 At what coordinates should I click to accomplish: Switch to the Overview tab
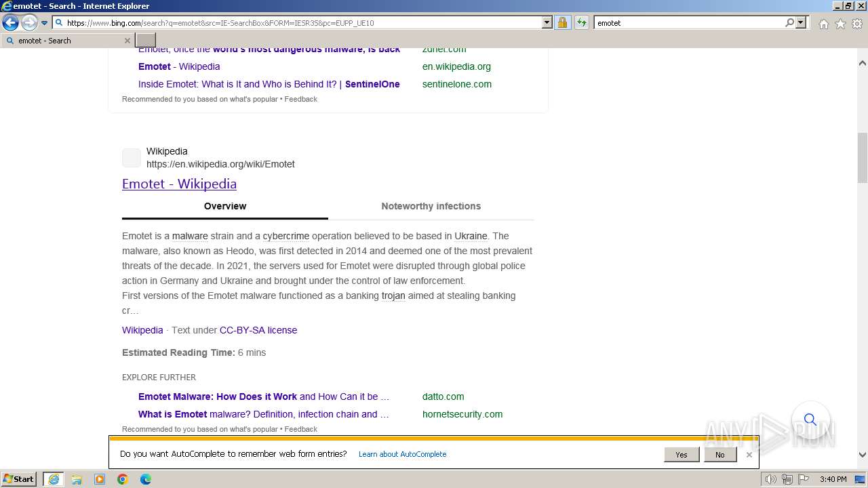[225, 206]
